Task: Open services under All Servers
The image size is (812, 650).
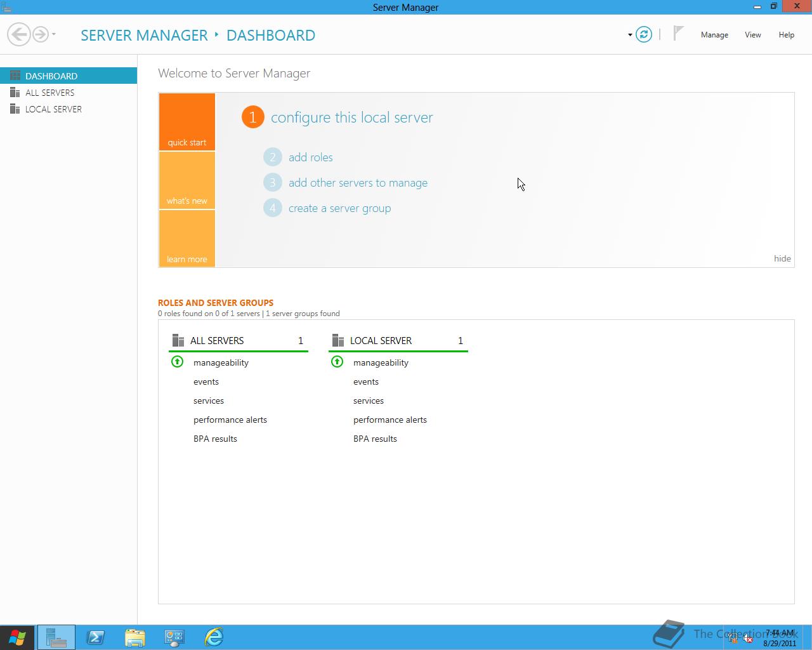Action: [209, 401]
